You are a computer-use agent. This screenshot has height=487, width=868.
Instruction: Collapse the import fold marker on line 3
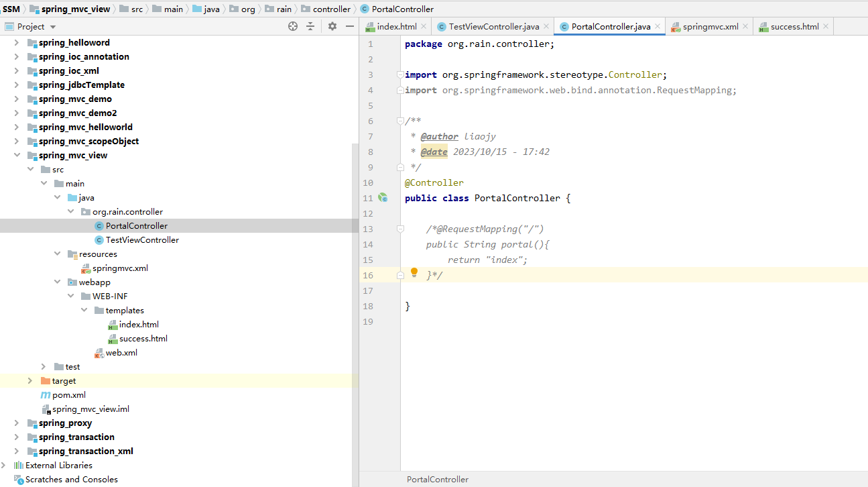(x=400, y=74)
